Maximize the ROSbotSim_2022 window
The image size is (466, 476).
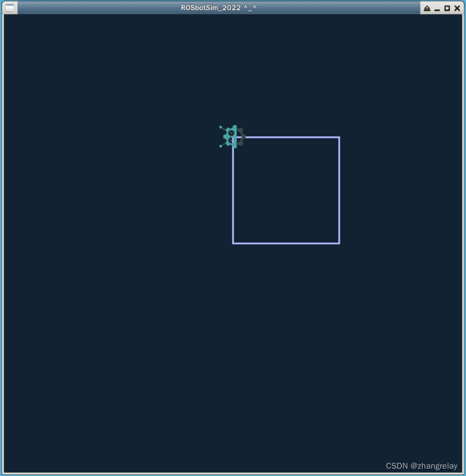pos(447,8)
